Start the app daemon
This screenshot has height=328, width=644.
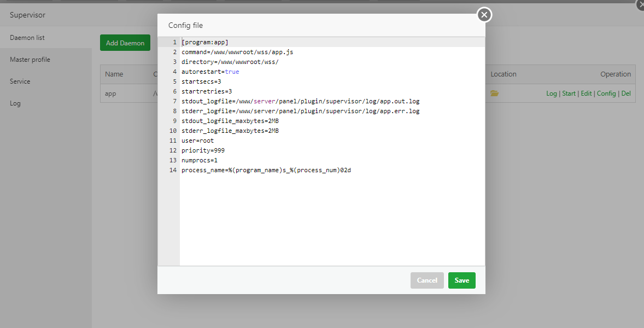coord(569,93)
